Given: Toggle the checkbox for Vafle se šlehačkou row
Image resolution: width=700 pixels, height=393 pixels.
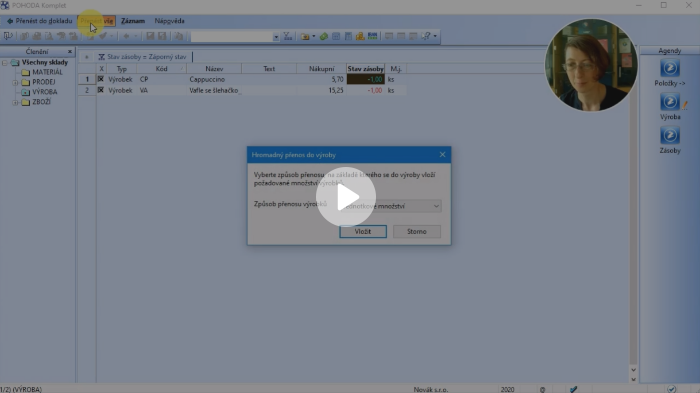Looking at the screenshot, I should click(101, 90).
